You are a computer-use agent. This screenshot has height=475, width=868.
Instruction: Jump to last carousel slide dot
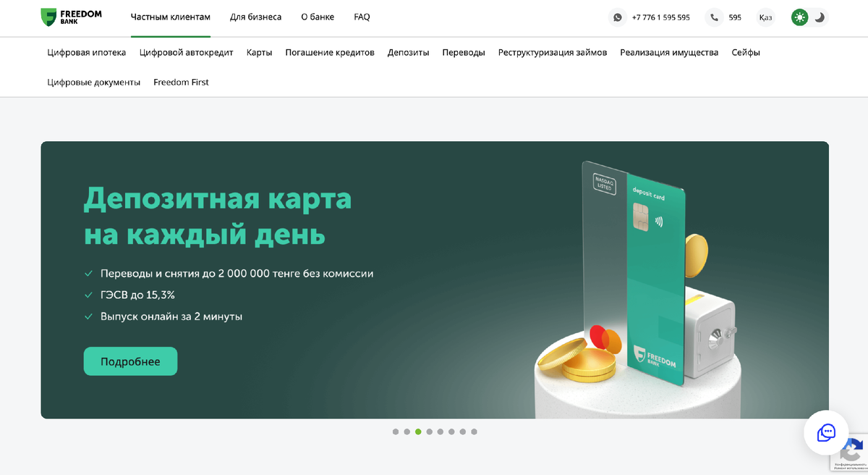[474, 432]
